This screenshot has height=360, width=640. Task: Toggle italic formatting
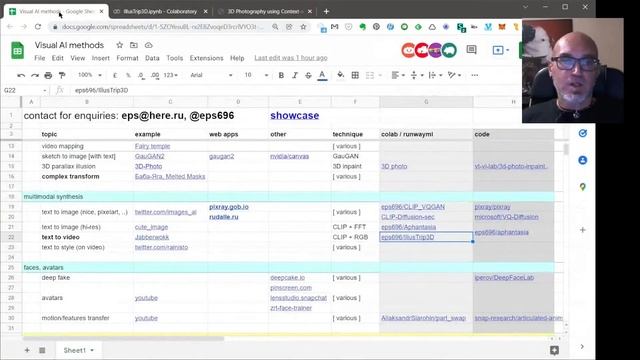point(295,76)
